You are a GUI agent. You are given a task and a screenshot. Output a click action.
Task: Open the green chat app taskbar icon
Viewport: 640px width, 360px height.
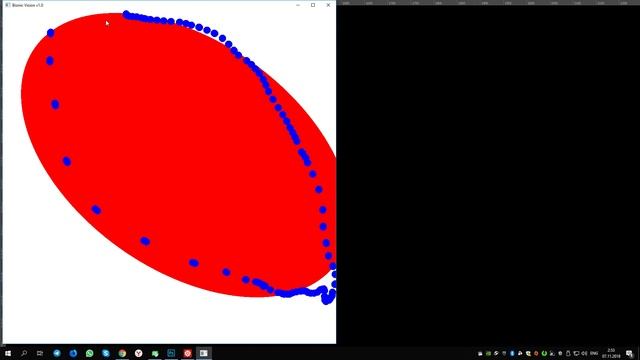pyautogui.click(x=155, y=353)
